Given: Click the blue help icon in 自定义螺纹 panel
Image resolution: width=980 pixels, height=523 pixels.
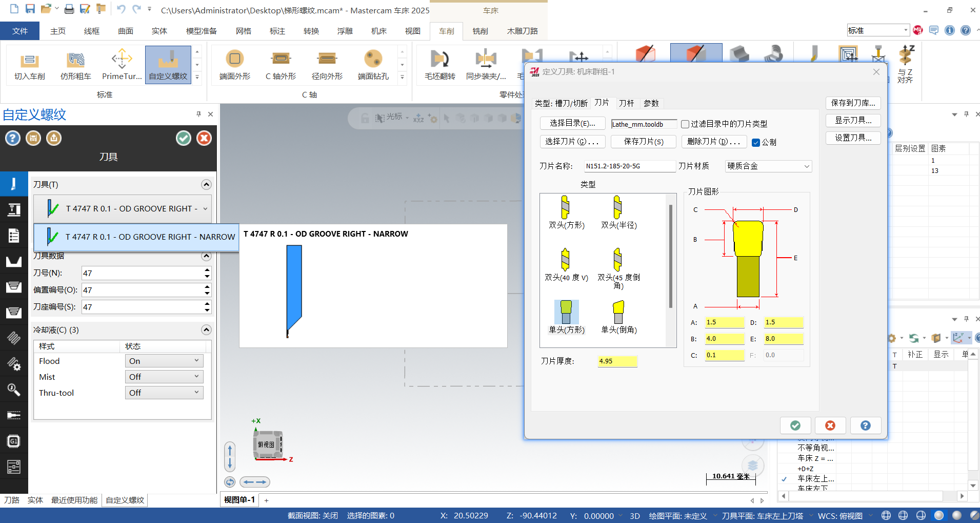Looking at the screenshot, I should click(13, 138).
